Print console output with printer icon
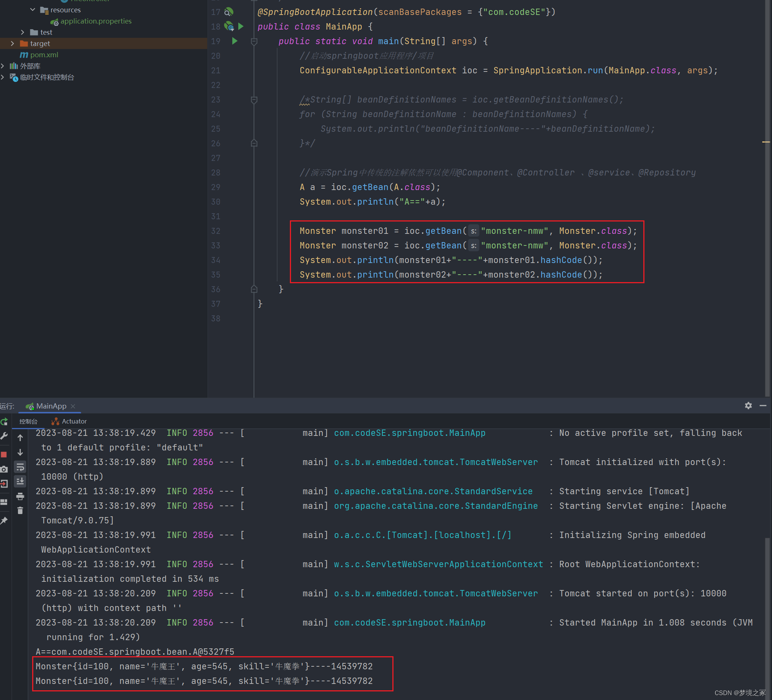The image size is (772, 700). click(20, 496)
